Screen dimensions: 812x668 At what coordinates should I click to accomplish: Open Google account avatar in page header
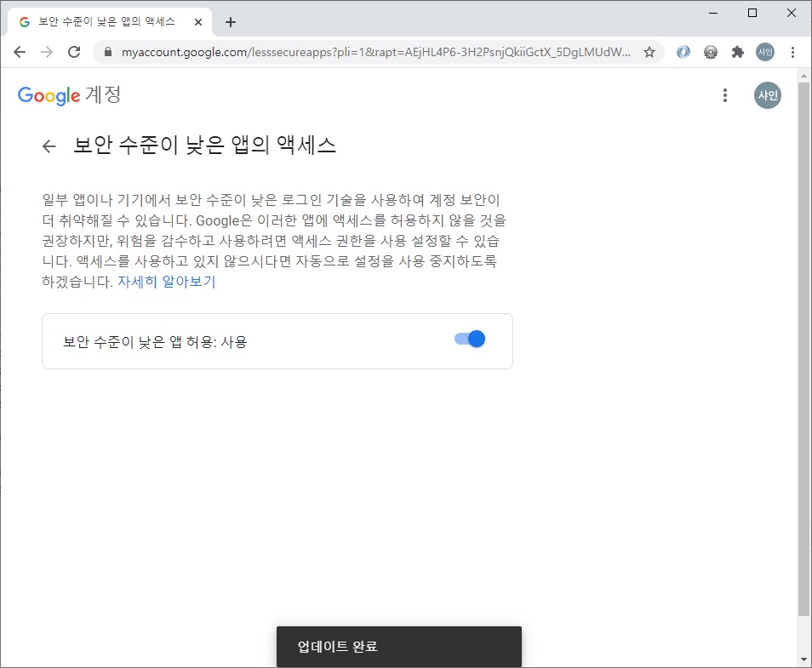[x=768, y=95]
